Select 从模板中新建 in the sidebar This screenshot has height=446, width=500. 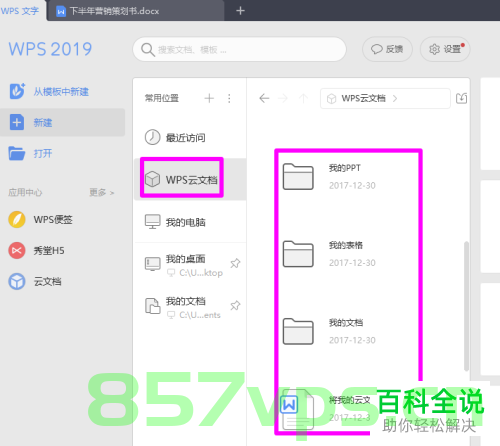[x=62, y=92]
